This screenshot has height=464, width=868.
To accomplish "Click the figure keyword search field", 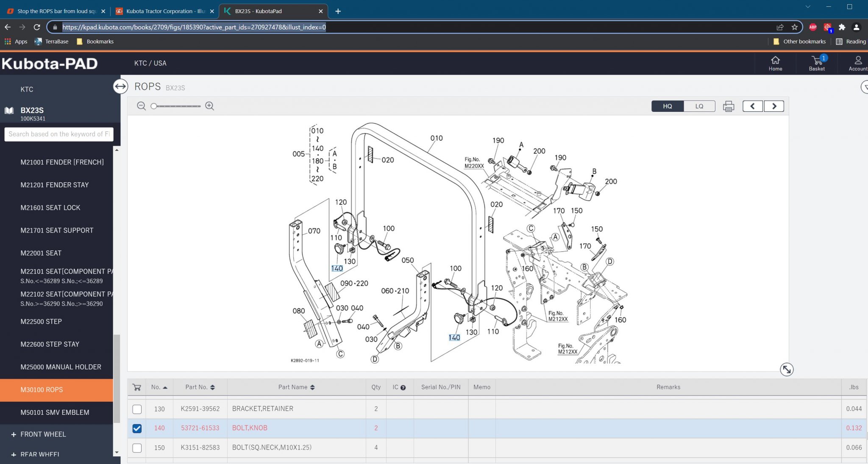I will pos(58,134).
